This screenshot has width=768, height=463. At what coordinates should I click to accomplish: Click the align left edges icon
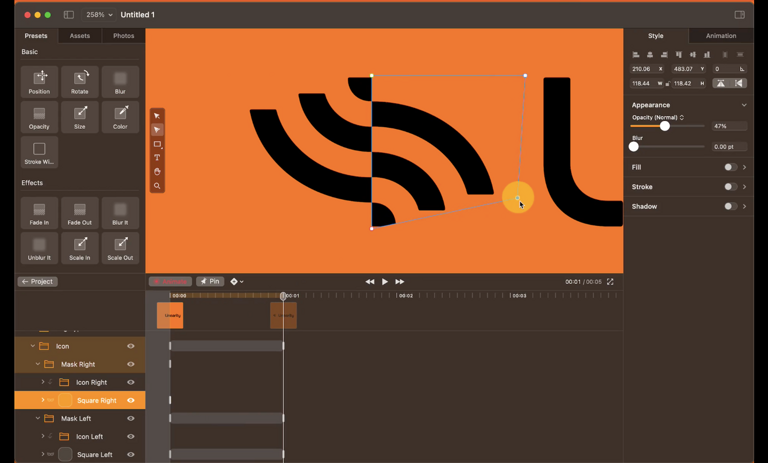pyautogui.click(x=636, y=55)
